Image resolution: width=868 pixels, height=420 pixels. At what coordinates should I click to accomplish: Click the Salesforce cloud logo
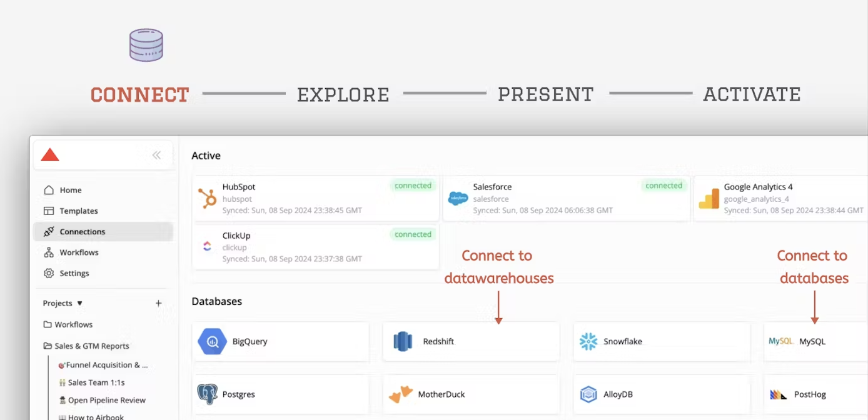coord(458,199)
